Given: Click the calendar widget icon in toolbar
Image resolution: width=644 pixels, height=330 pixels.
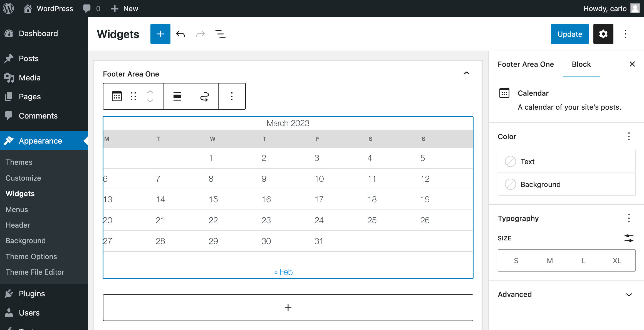Looking at the screenshot, I should [x=116, y=96].
